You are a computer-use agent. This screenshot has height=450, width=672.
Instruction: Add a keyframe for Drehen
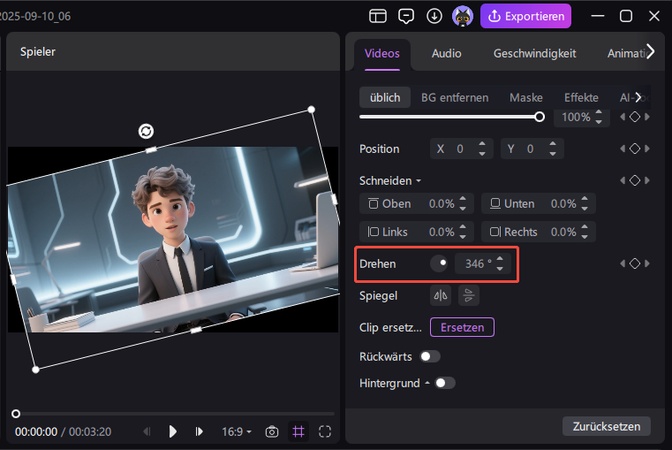[635, 264]
